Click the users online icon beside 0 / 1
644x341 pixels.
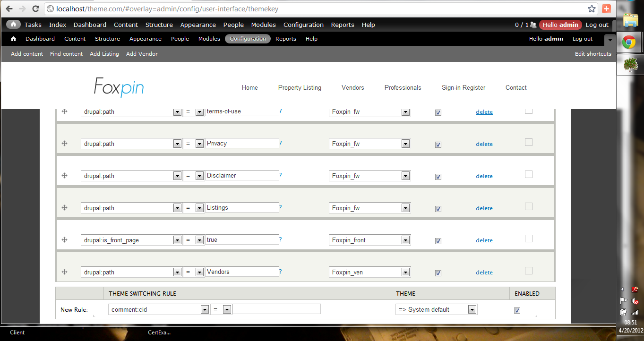[x=533, y=25]
